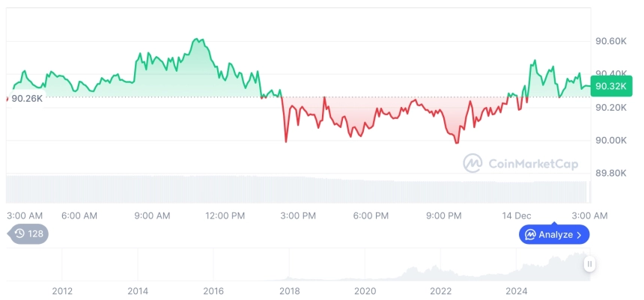Image resolution: width=644 pixels, height=300 pixels.
Task: Click the history clock icon badge showing 128
Action: coord(28,233)
